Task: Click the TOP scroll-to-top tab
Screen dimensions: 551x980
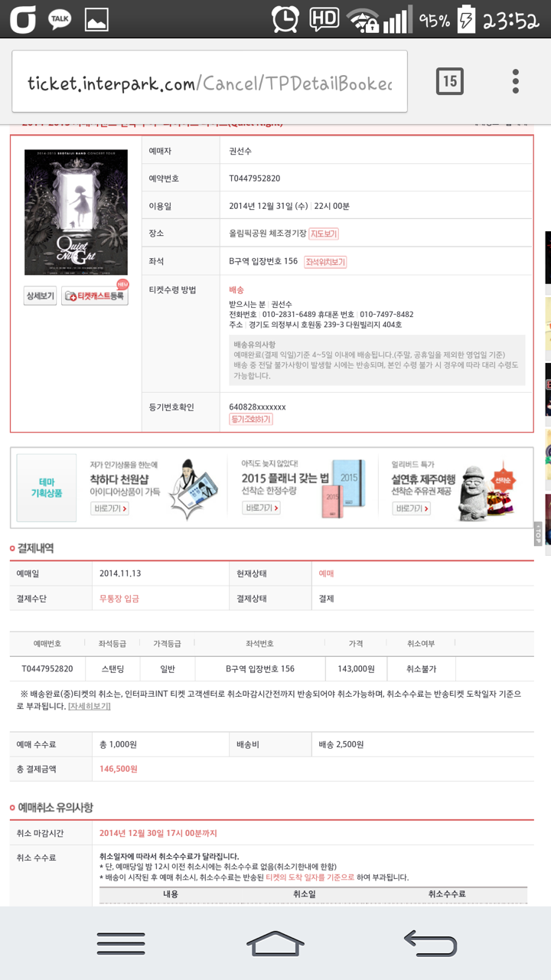Action: tap(538, 534)
